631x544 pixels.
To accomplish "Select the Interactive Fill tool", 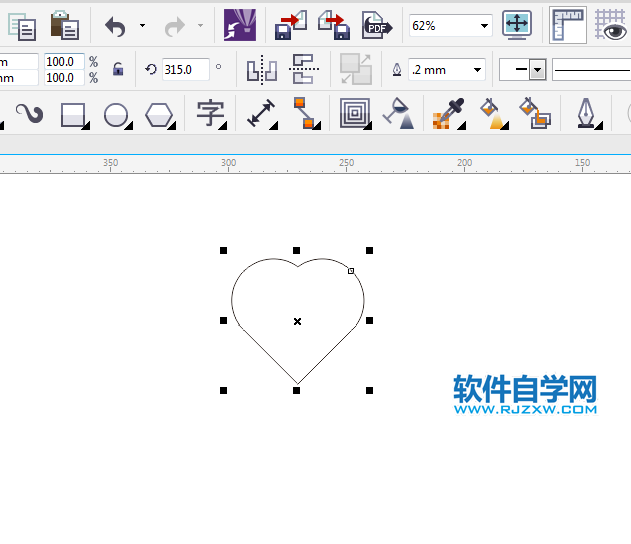I will [x=493, y=114].
